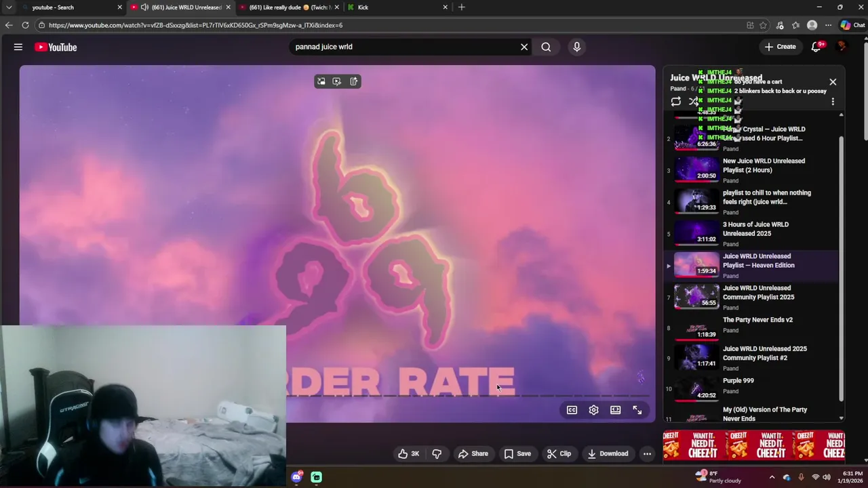
Task: Open more actions ellipsis under video
Action: click(x=647, y=453)
